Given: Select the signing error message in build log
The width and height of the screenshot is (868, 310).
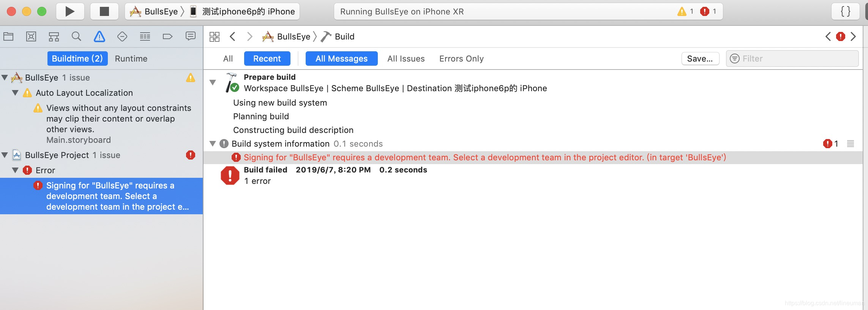Looking at the screenshot, I should [x=533, y=157].
